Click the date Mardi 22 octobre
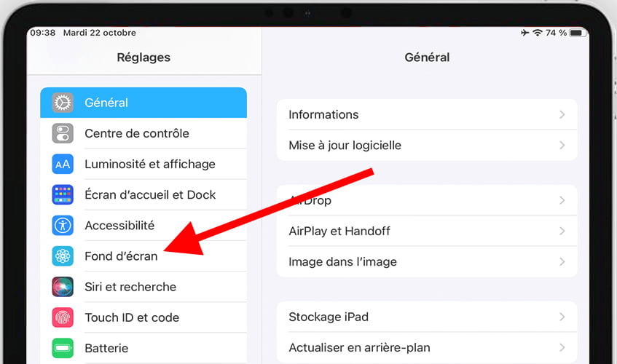This screenshot has height=364, width=617. tap(100, 33)
